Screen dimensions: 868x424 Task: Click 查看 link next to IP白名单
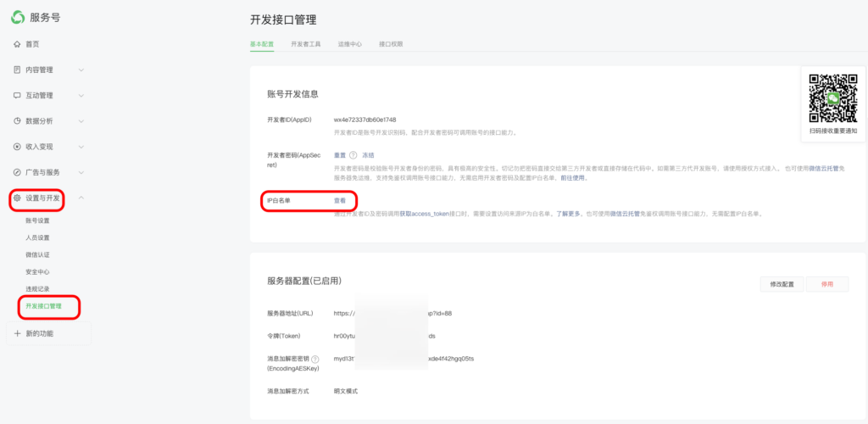click(x=340, y=201)
